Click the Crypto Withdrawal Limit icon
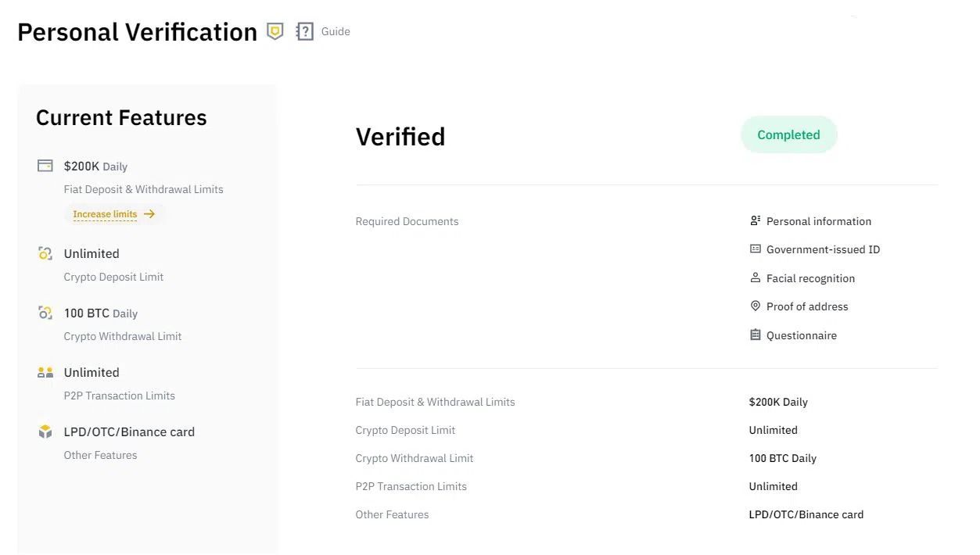Image resolution: width=980 pixels, height=555 pixels. [45, 313]
